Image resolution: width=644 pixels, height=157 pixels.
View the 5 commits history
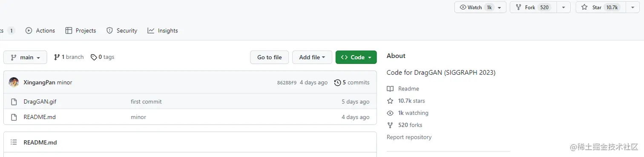(352, 83)
